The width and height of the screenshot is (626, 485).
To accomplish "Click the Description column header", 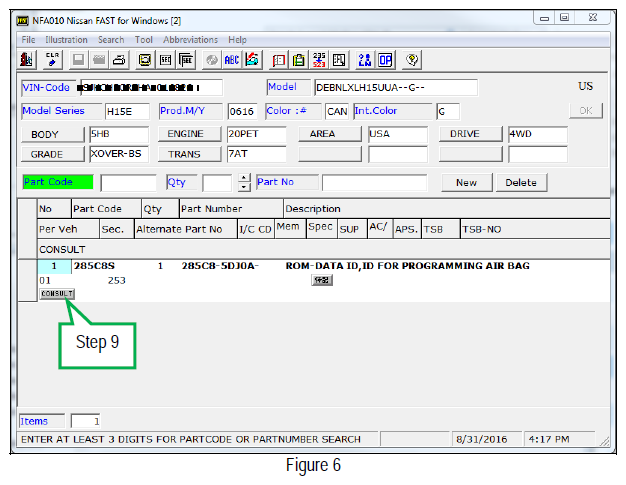I will 447,209.
